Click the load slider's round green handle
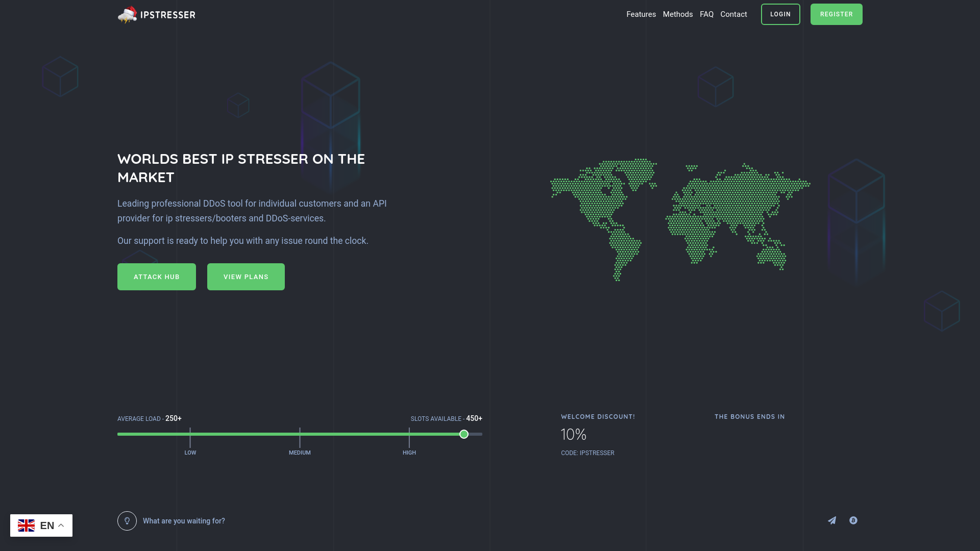 click(464, 434)
